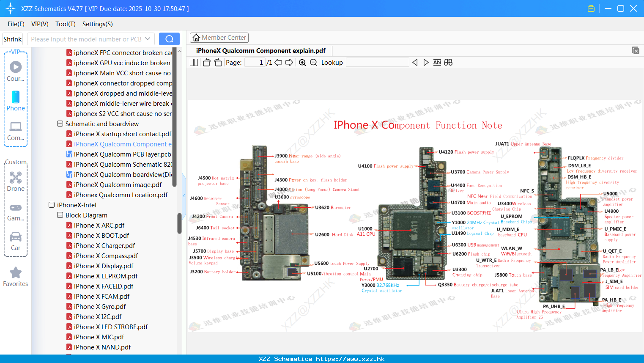The image size is (644, 363).
Task: Click the store bag icon in title bar
Action: pos(591,8)
